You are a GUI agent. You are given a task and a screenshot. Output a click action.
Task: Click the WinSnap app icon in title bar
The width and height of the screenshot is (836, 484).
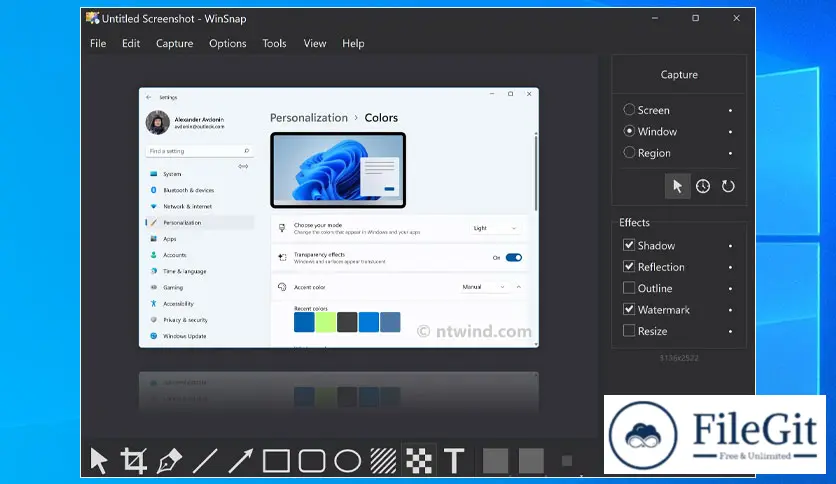92,18
